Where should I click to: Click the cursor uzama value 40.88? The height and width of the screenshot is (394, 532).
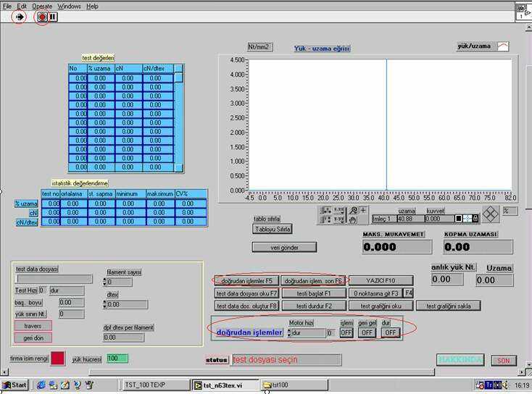pyautogui.click(x=410, y=219)
